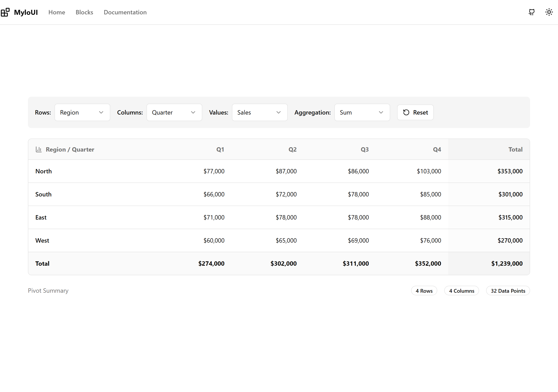Open the Aggregation dropdown set to Sum

362,112
